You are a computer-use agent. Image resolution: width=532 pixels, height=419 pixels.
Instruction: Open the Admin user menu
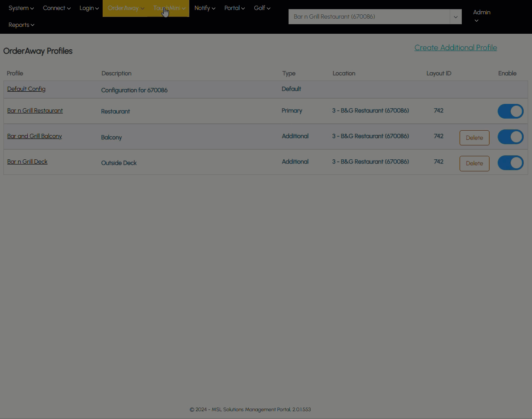tap(481, 16)
